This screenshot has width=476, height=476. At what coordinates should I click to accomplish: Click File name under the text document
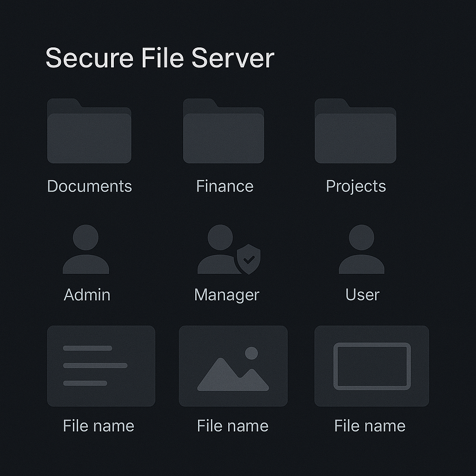point(99,426)
